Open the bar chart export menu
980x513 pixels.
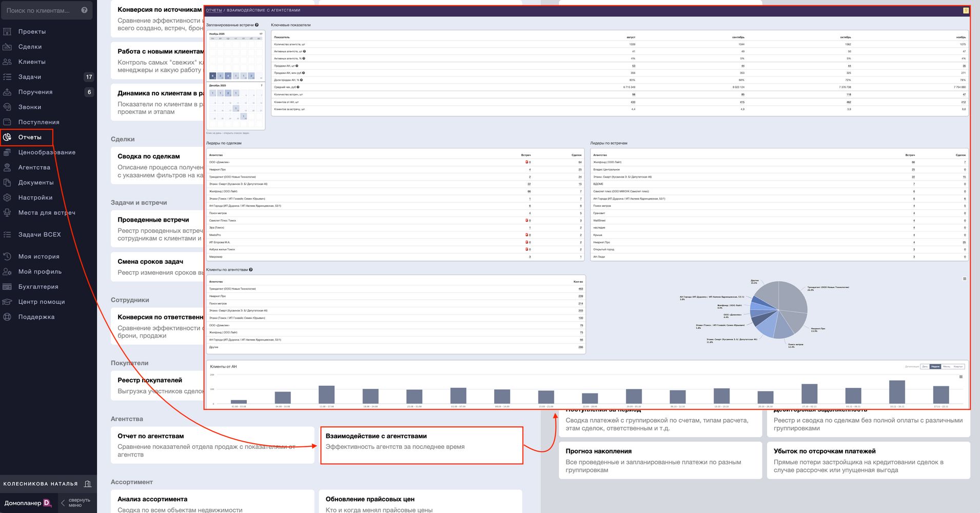961,377
